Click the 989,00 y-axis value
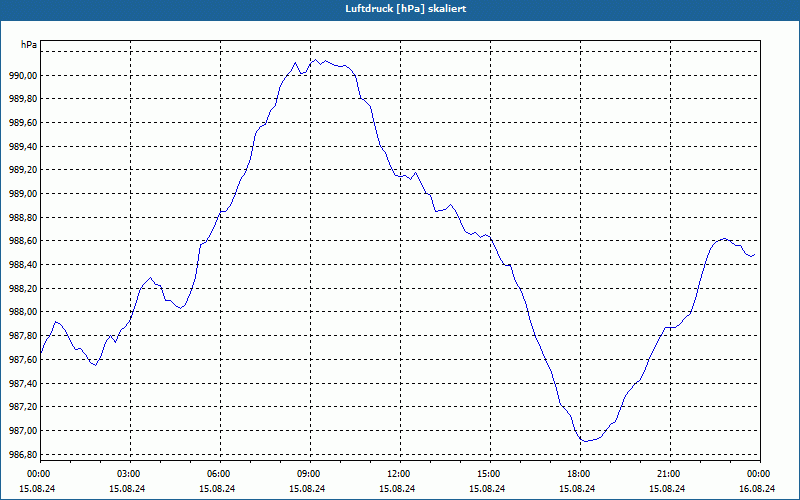 point(23,194)
